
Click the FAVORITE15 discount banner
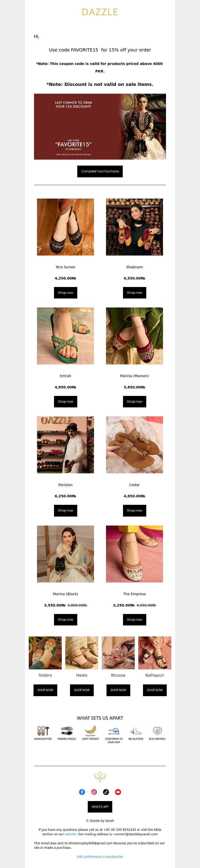tap(100, 126)
